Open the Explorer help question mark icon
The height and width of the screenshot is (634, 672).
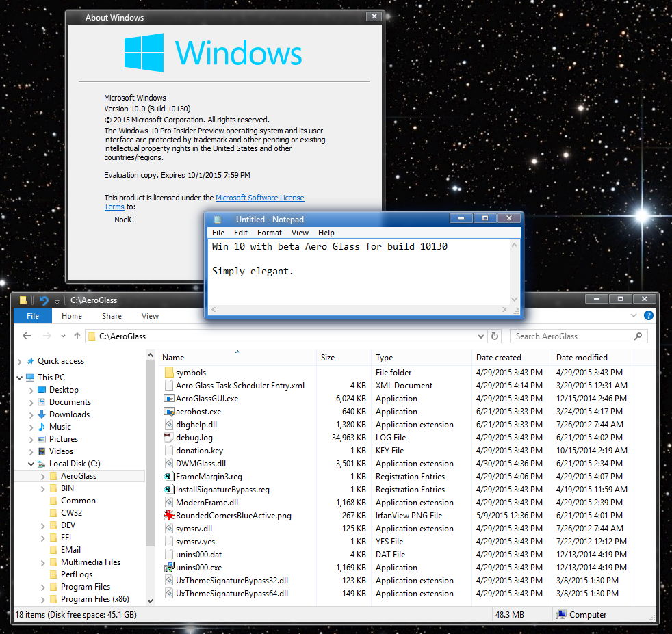[649, 316]
